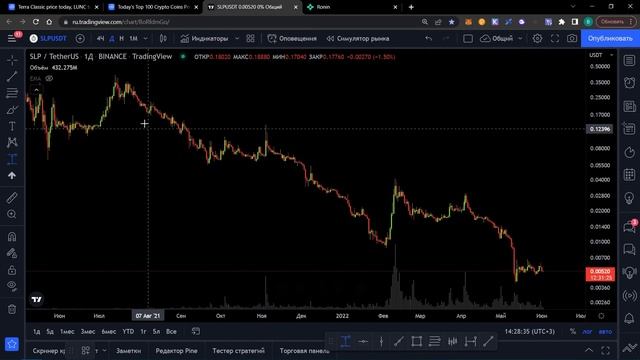
Task: Expand the favorite indicators dropdown arrow
Action: (x=237, y=38)
